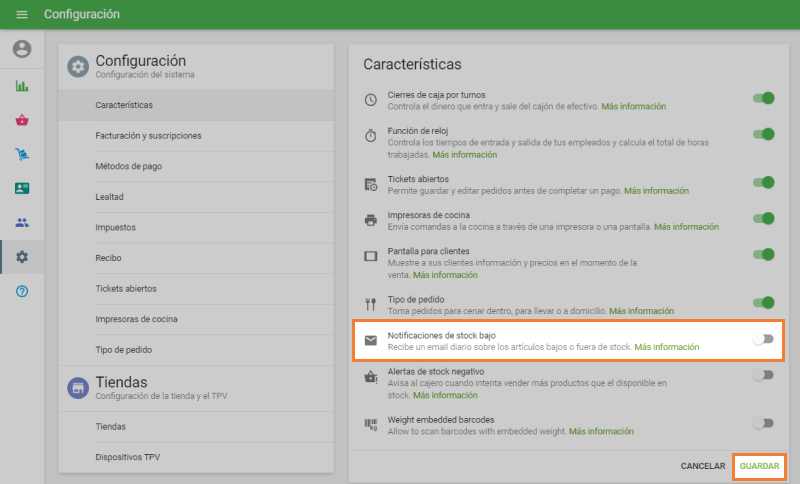Disable Cierres de caja por turnos
Image resolution: width=800 pixels, height=484 pixels.
pos(763,98)
